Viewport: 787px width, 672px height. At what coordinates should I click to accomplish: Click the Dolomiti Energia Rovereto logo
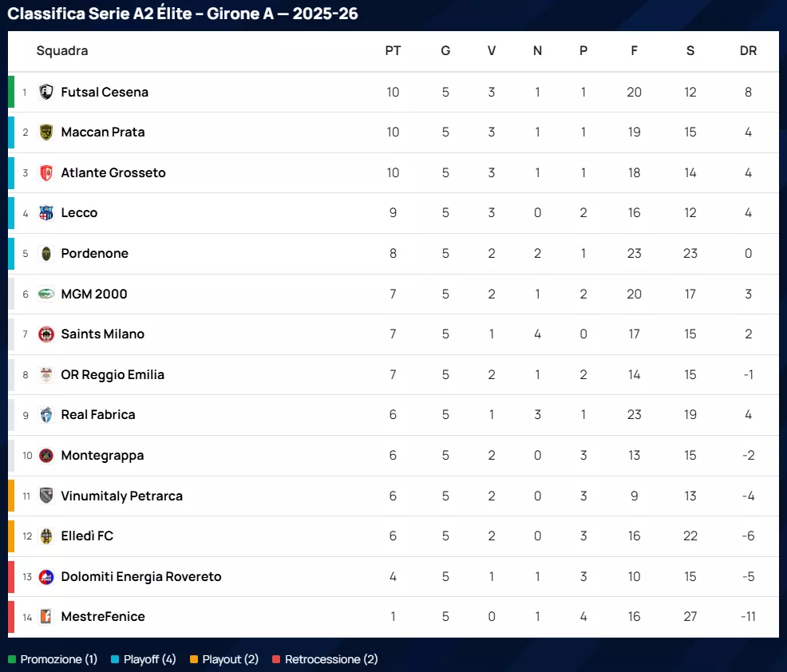46,576
